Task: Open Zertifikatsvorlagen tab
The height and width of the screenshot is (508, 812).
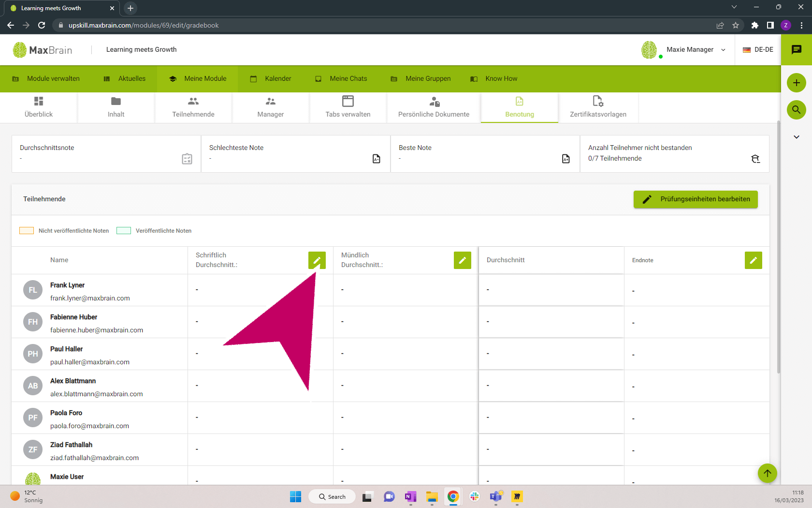Action: [598, 107]
